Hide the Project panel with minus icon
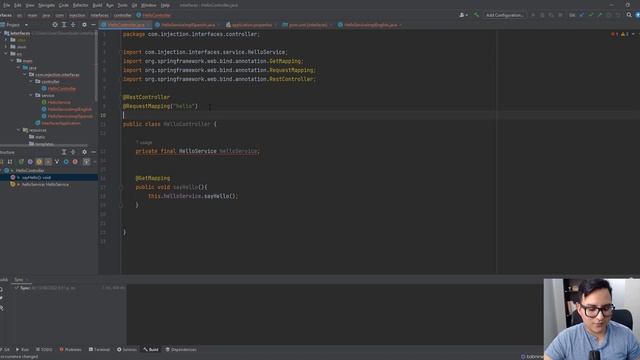Viewport: 640px width, 360px height. (93, 25)
